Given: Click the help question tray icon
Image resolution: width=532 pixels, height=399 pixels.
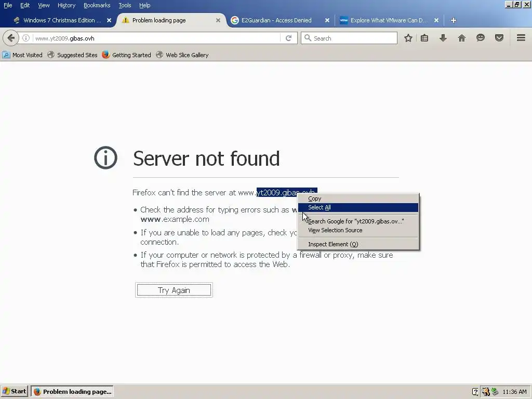Looking at the screenshot, I should 475,392.
